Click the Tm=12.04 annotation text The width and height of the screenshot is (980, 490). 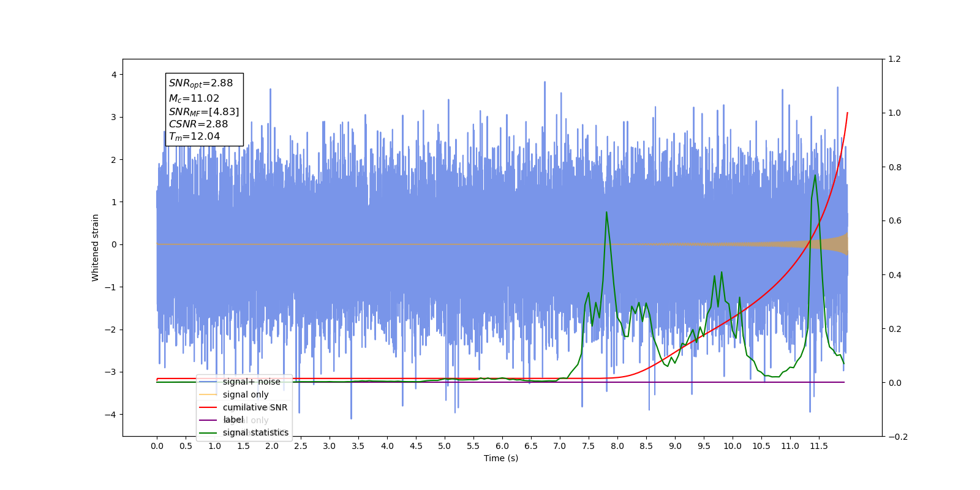pos(194,137)
